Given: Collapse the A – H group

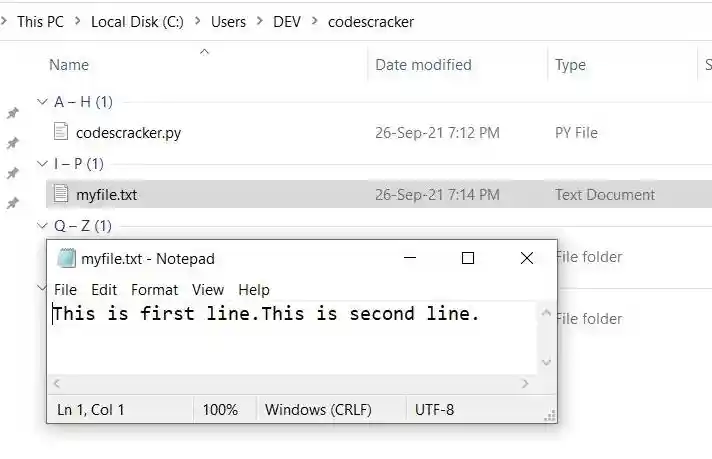Looking at the screenshot, I should point(41,102).
